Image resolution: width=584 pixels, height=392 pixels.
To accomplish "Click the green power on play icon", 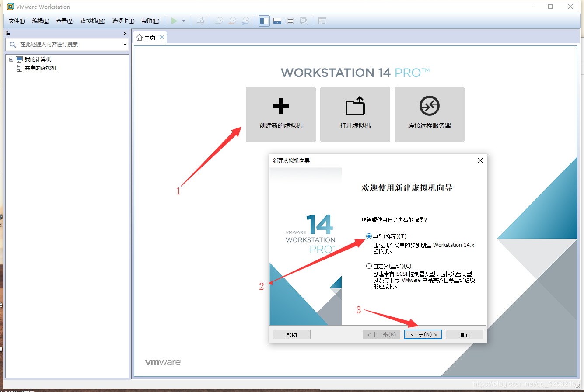I will pos(175,21).
